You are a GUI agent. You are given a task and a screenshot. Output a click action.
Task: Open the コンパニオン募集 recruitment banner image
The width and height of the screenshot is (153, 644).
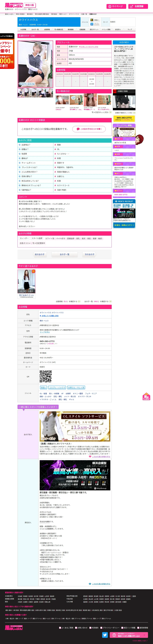pos(124,132)
